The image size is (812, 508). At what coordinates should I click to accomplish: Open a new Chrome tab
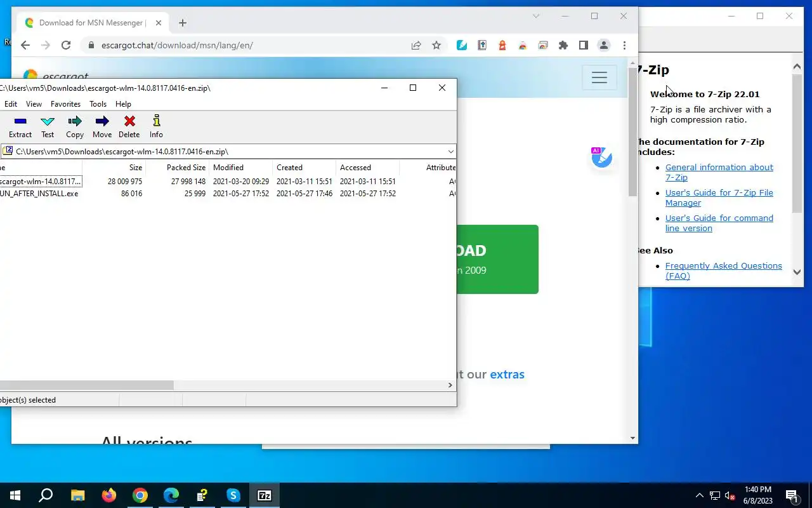(x=183, y=23)
